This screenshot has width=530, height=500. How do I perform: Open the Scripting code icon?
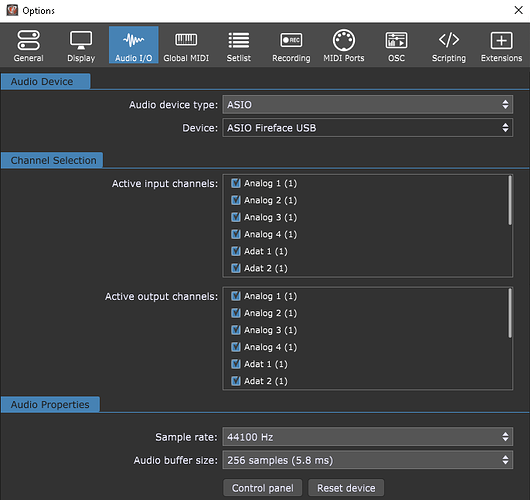coord(449,40)
